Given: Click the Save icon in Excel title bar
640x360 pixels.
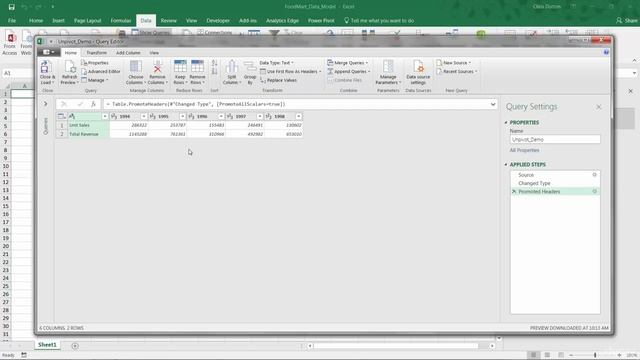Looking at the screenshot, I should (x=11, y=7).
